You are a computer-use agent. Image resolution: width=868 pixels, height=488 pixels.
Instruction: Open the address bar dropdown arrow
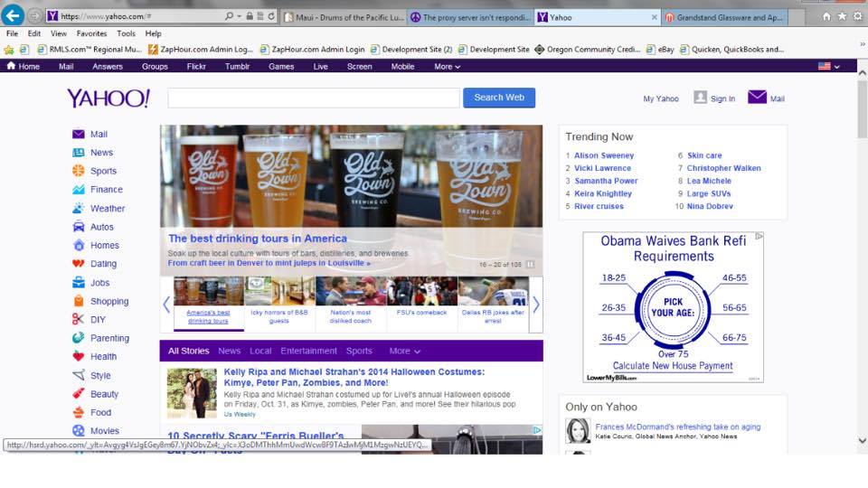(x=239, y=16)
